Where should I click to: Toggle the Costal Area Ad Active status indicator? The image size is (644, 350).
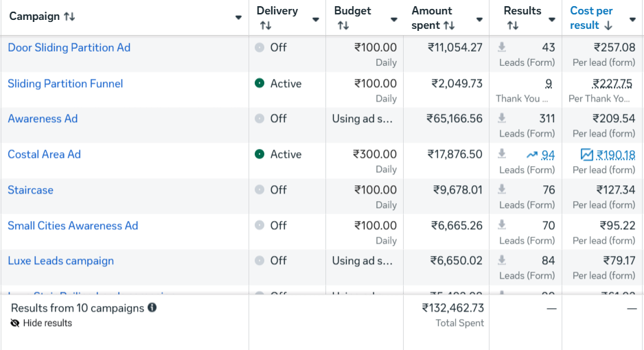[x=259, y=154]
